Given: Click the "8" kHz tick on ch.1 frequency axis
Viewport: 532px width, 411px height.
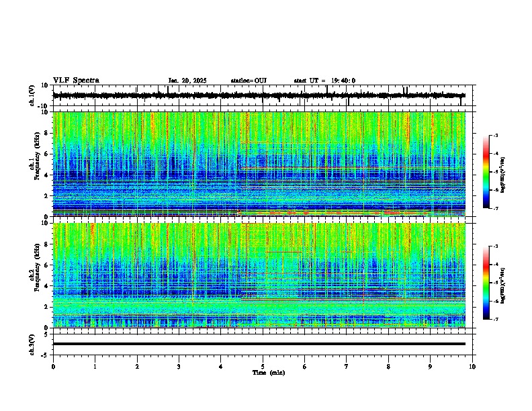Looking at the screenshot, I should tap(47, 133).
